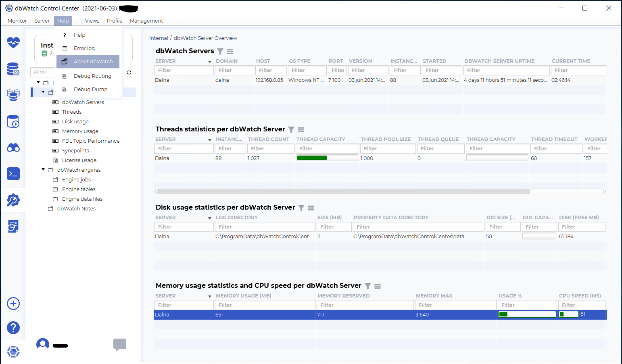
Task: Click horizontal scrollbar under Threads statistics table
Action: pos(343,191)
